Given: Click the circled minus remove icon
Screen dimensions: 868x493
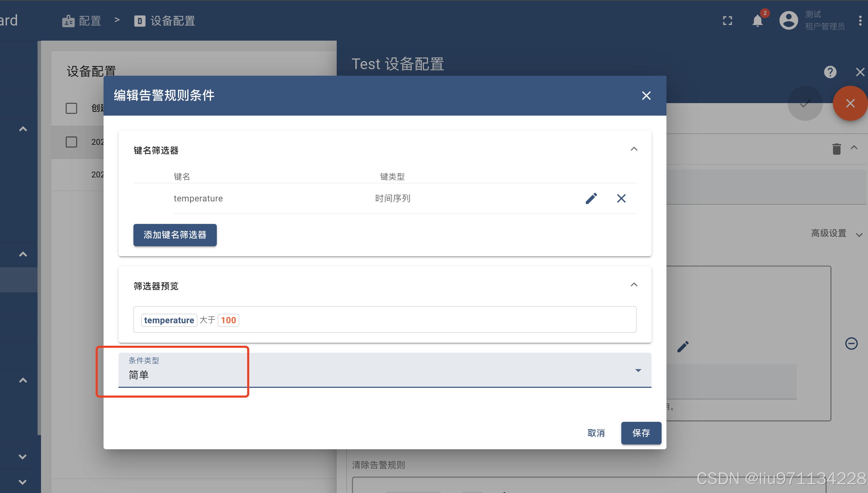Looking at the screenshot, I should tap(851, 344).
